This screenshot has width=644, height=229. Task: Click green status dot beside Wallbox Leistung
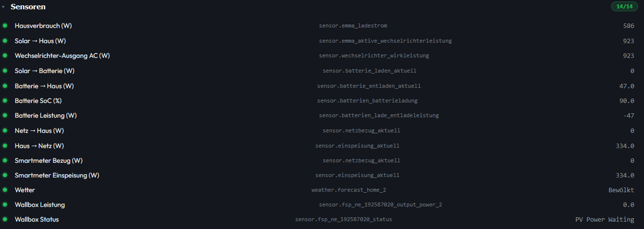[x=5, y=204]
